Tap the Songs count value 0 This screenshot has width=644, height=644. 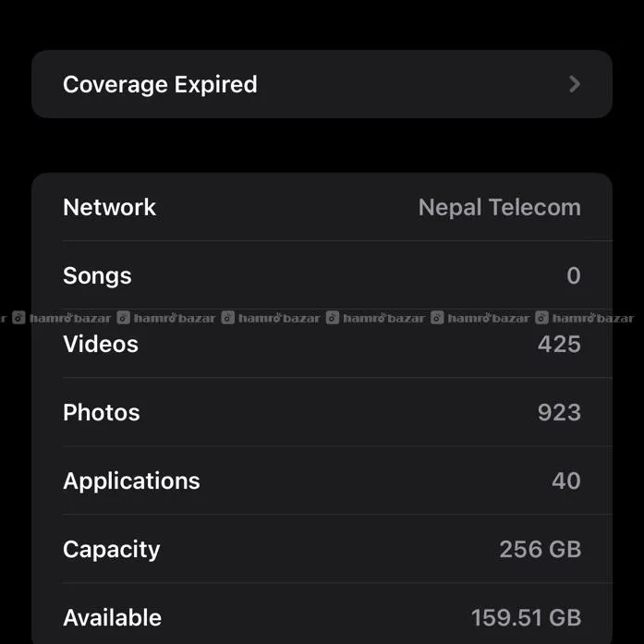point(573,275)
